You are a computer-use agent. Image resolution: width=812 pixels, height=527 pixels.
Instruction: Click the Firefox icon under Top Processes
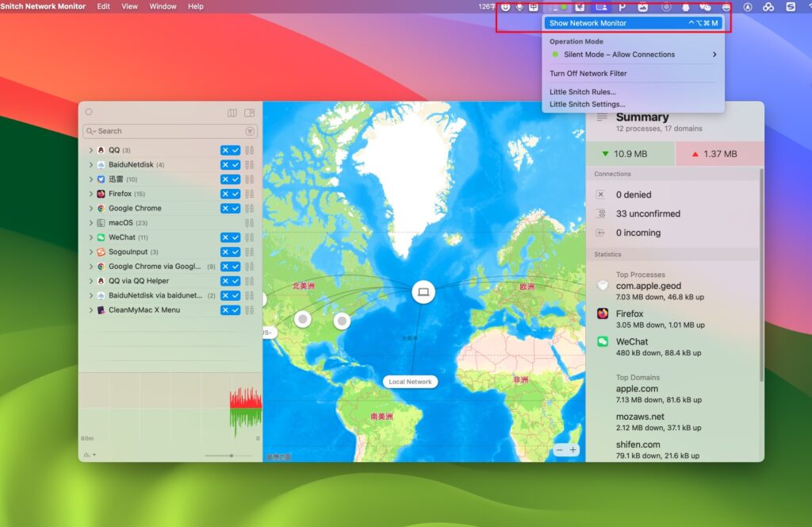pos(603,314)
